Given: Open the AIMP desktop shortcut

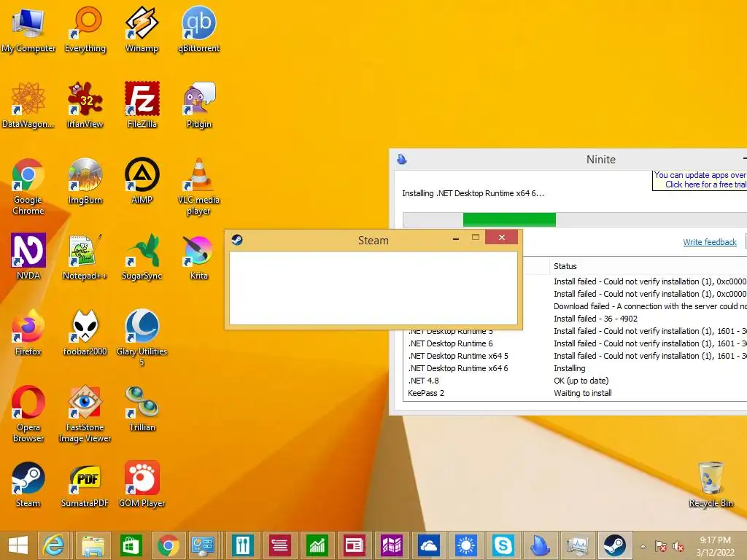Looking at the screenshot, I should [x=142, y=181].
